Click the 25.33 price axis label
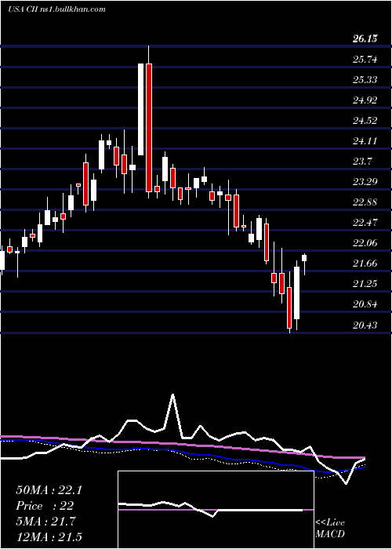 coord(365,80)
